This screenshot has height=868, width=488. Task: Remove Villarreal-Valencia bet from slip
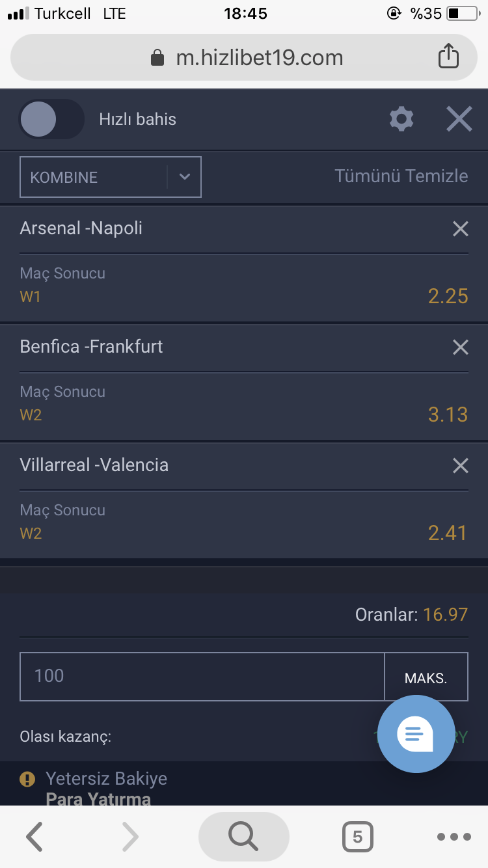pyautogui.click(x=460, y=465)
